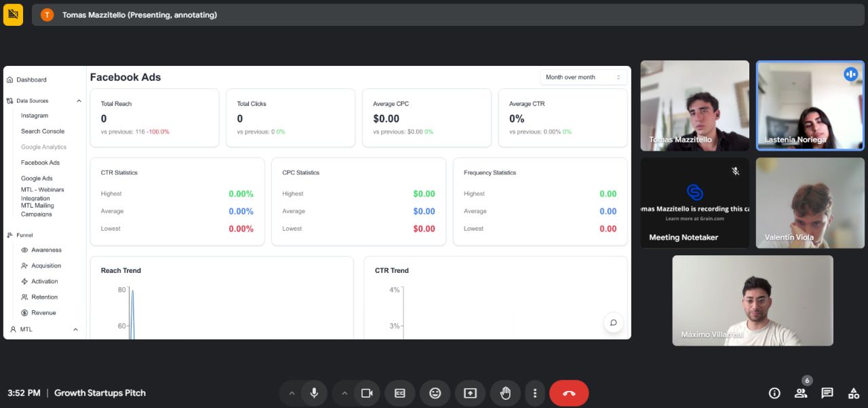Toggle closed captions button
Image resolution: width=868 pixels, height=408 pixels.
click(400, 393)
